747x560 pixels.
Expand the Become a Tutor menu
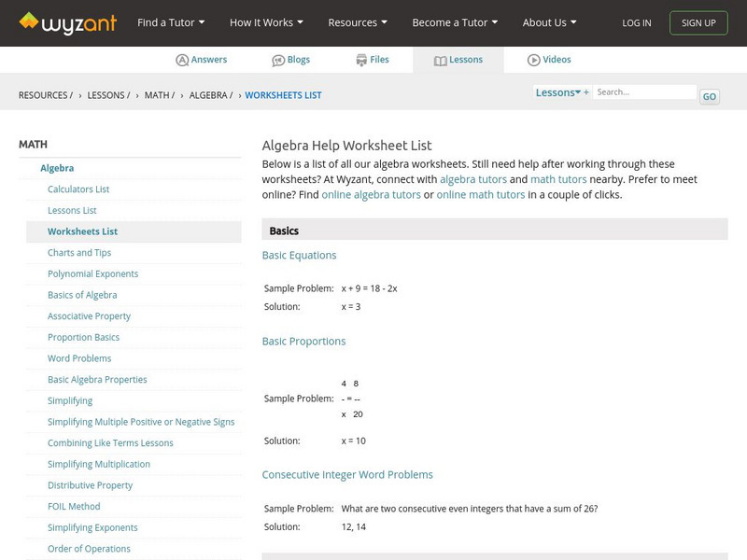click(455, 22)
